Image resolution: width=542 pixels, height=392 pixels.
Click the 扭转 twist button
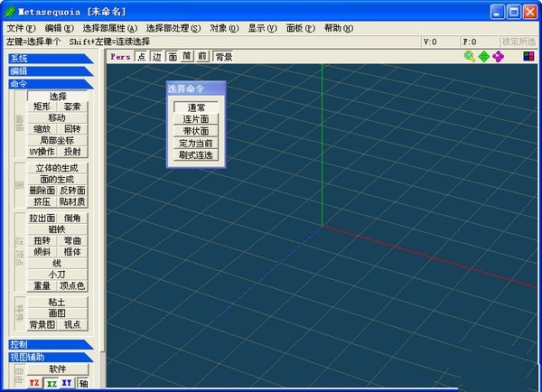coord(42,240)
